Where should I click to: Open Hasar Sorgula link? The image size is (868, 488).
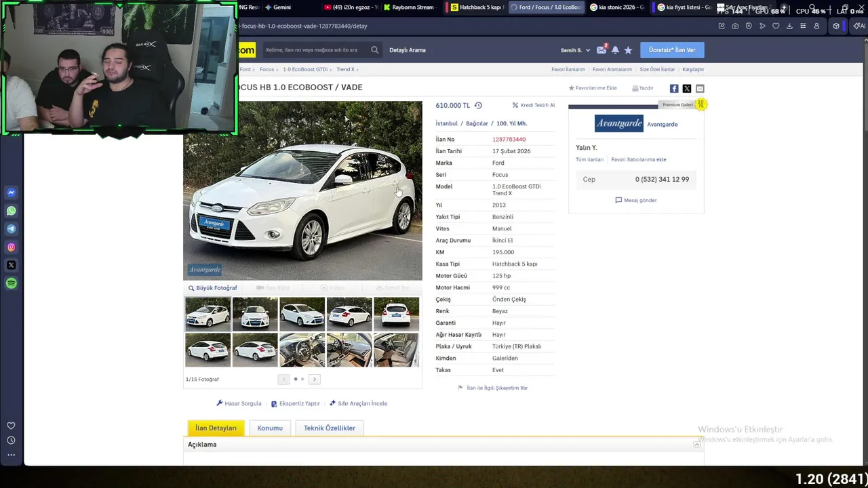coord(239,403)
